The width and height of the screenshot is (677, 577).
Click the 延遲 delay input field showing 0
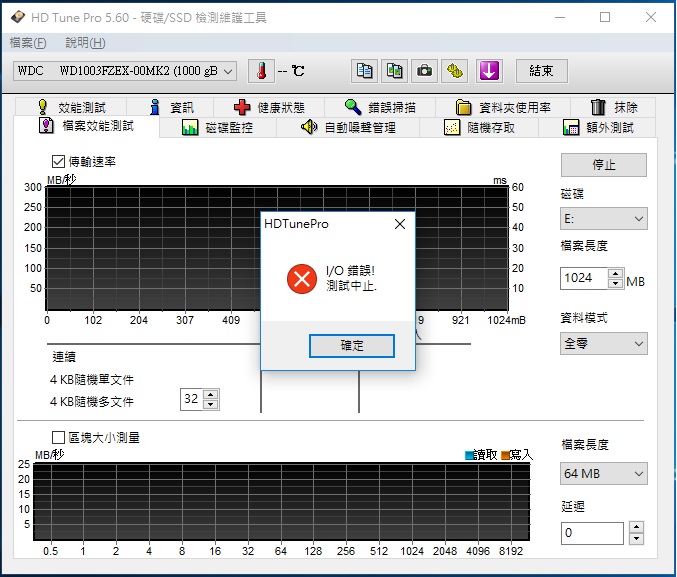tap(592, 533)
